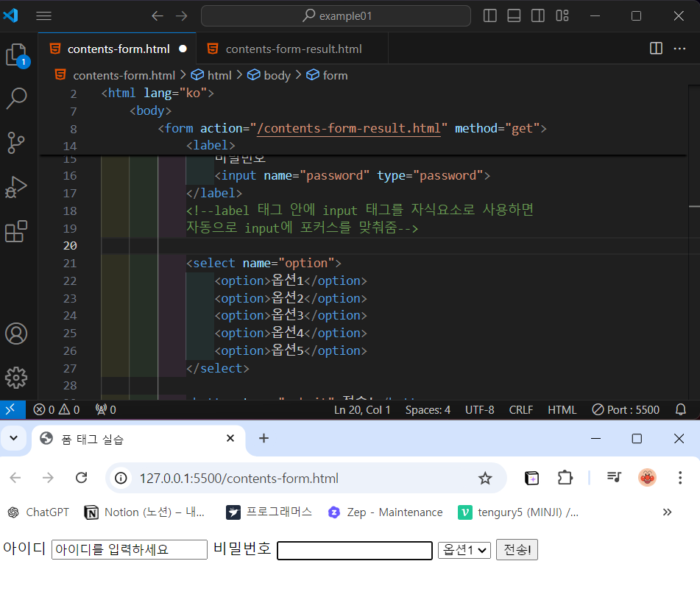
Task: Click contents-form.html in the breadcrumb
Action: (x=124, y=76)
